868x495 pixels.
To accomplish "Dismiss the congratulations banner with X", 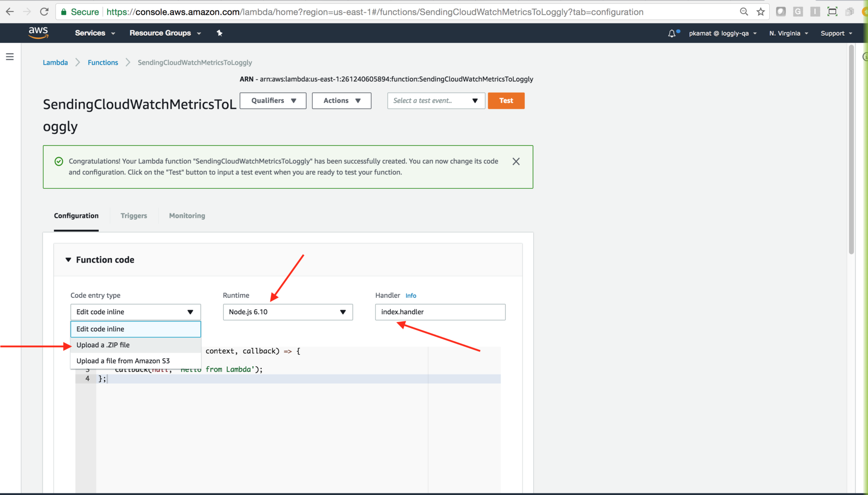I will point(516,161).
